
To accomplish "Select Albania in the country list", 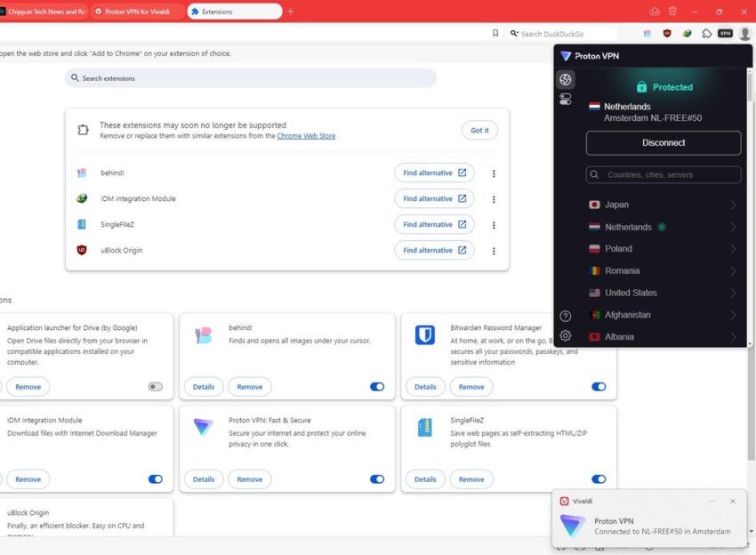I will [663, 336].
